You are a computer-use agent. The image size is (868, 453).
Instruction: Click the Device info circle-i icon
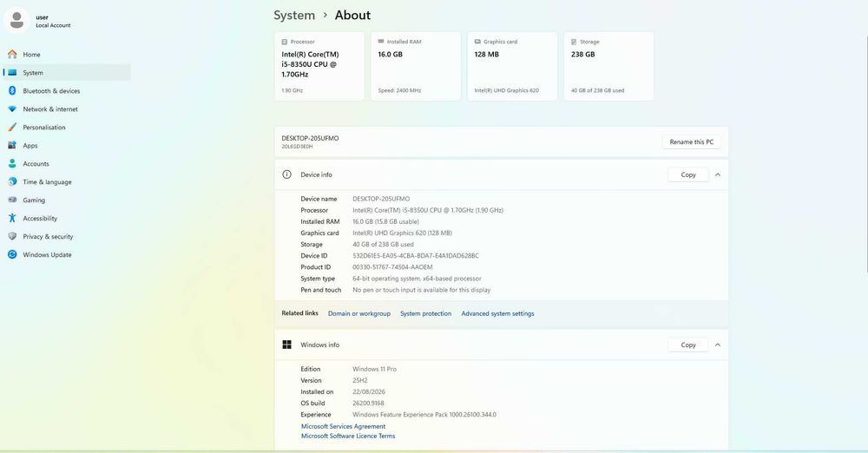(x=286, y=174)
